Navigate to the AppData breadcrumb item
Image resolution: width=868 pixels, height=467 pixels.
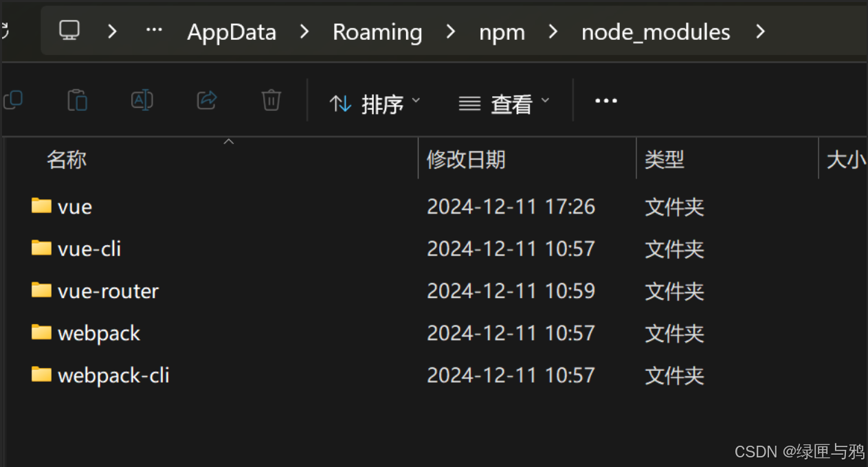click(x=232, y=32)
